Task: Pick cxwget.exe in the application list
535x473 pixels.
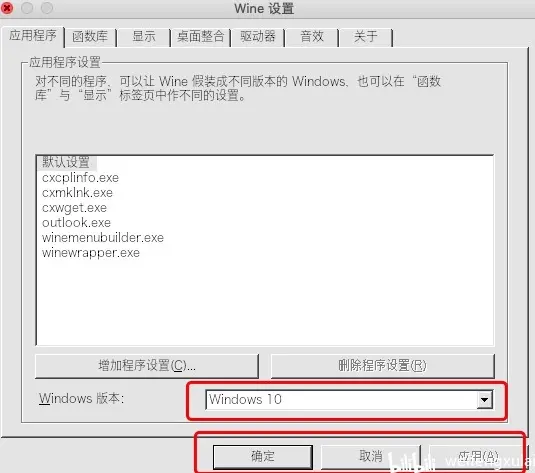Action: click(x=74, y=208)
